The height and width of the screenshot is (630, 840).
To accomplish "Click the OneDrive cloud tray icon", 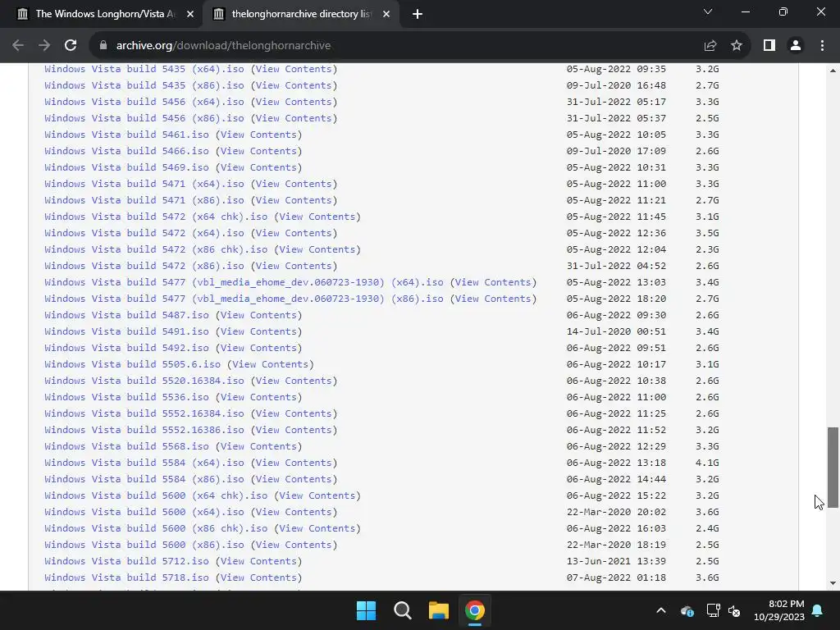I will (687, 610).
